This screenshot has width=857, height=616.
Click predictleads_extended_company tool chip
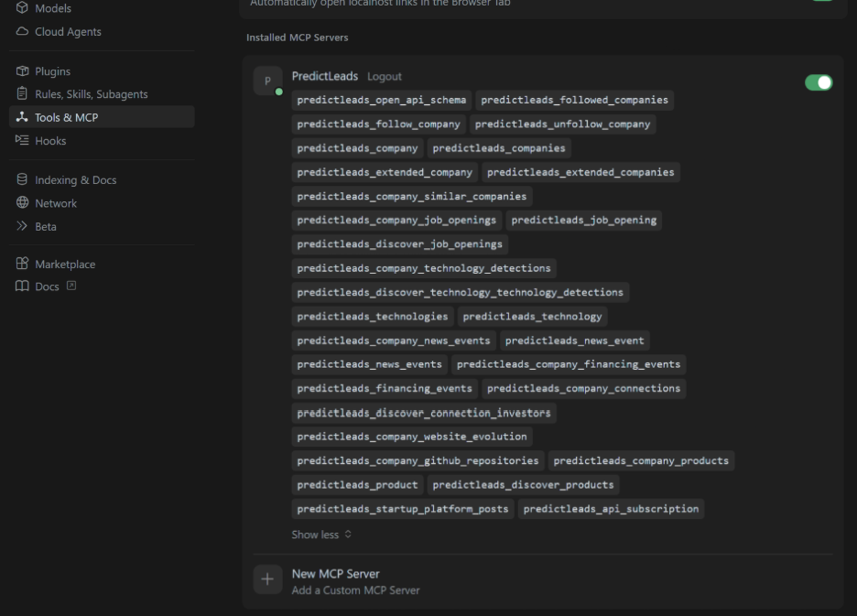(385, 172)
